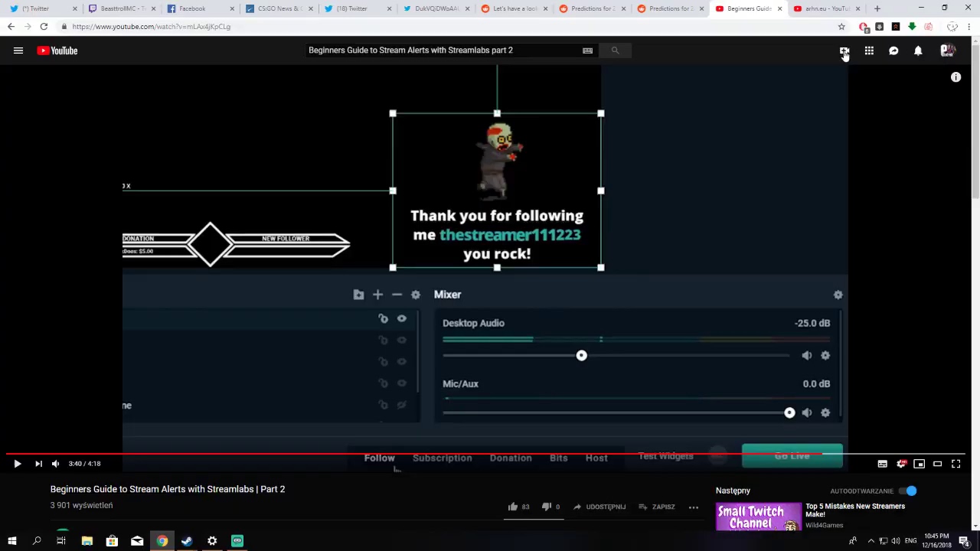Viewport: 980px width, 551px height.
Task: Show the video info card icon
Action: (955, 77)
